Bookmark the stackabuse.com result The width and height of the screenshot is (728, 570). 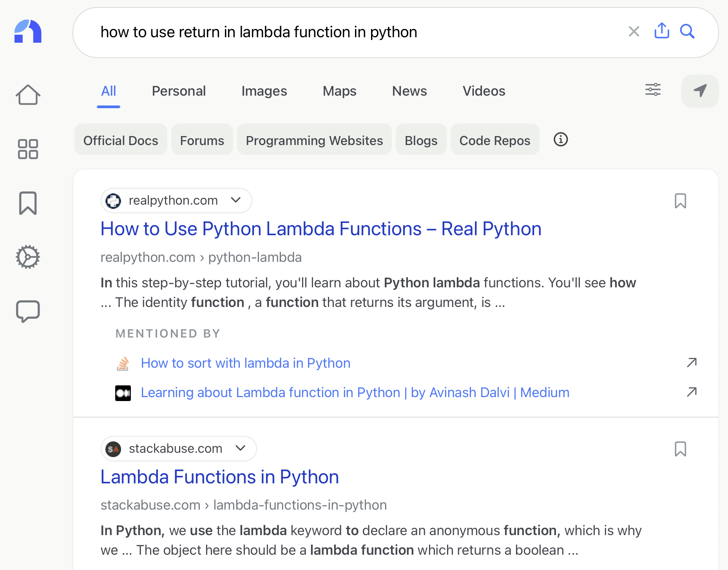coord(680,449)
